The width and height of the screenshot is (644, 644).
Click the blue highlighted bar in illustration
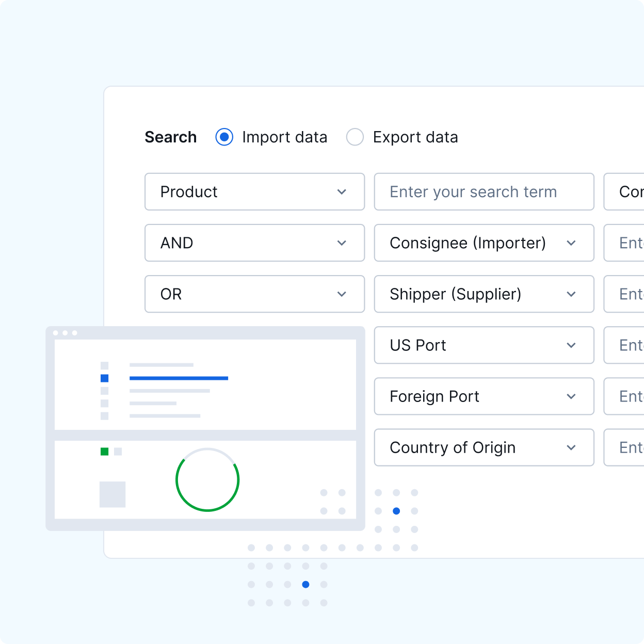[179, 378]
